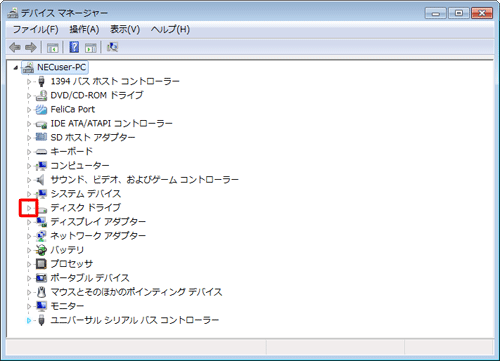Click the コンピューター category icon

[x=41, y=165]
